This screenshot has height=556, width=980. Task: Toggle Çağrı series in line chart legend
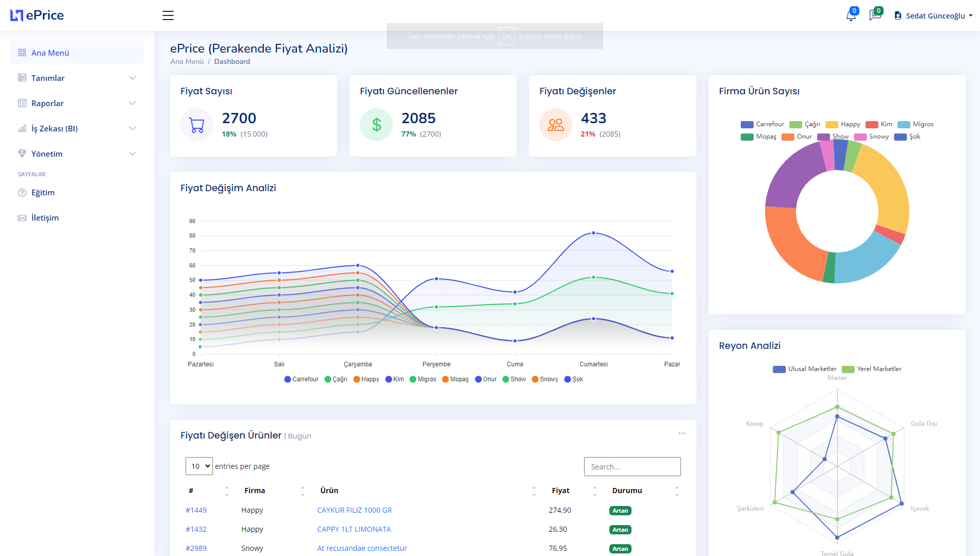336,379
